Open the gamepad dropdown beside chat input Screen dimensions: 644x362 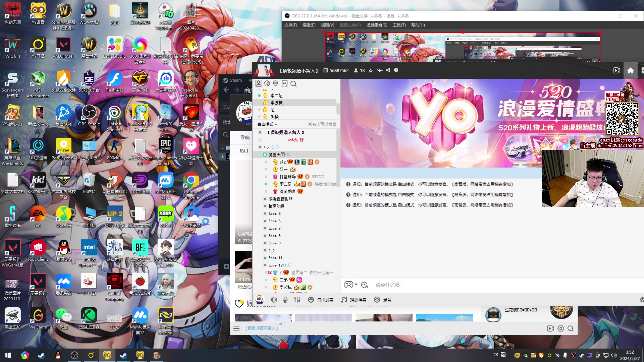(x=351, y=285)
